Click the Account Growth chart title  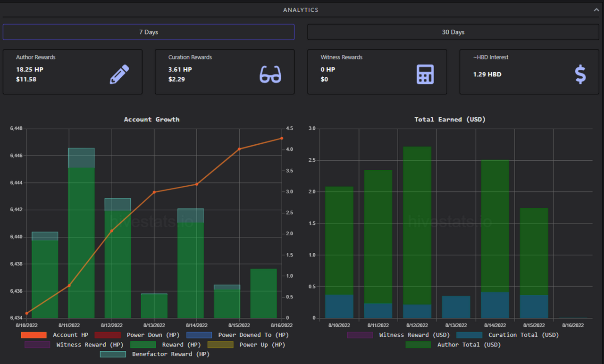click(x=151, y=119)
